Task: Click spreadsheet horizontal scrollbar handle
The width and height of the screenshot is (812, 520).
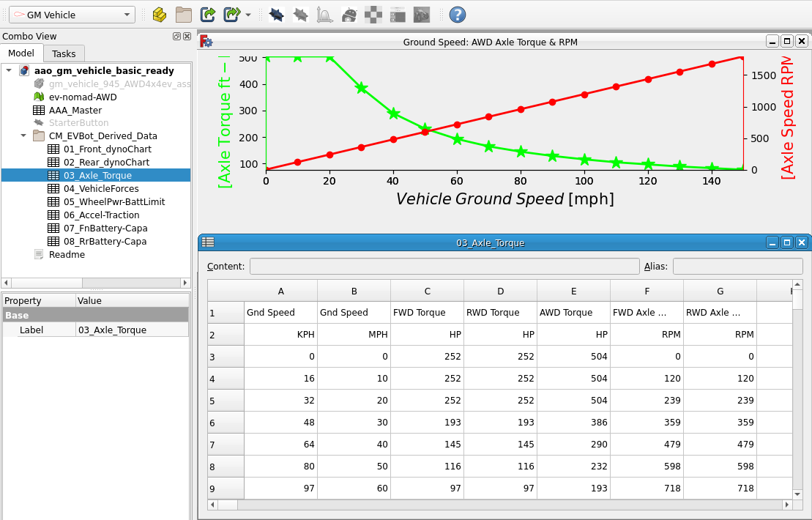Action: 228,505
